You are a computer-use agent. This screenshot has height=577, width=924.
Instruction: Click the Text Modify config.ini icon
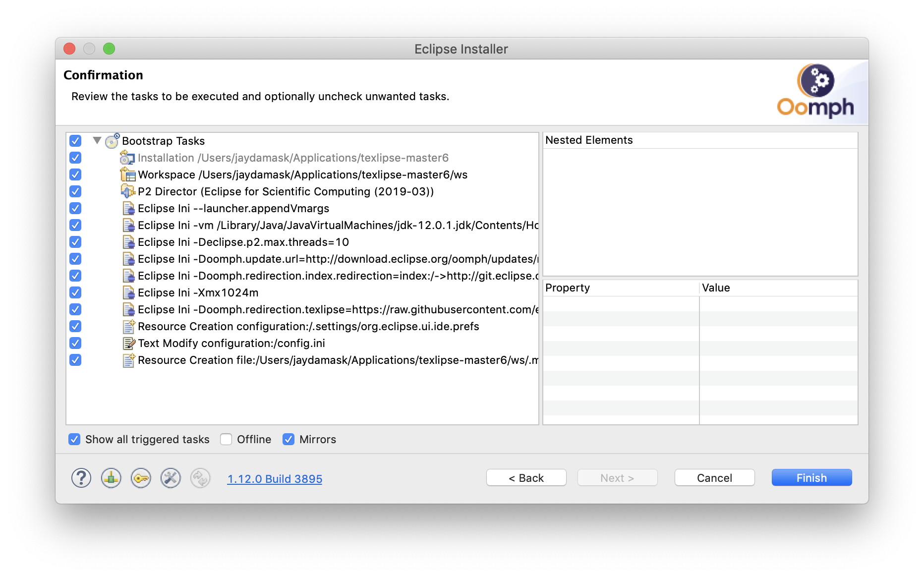tap(128, 343)
